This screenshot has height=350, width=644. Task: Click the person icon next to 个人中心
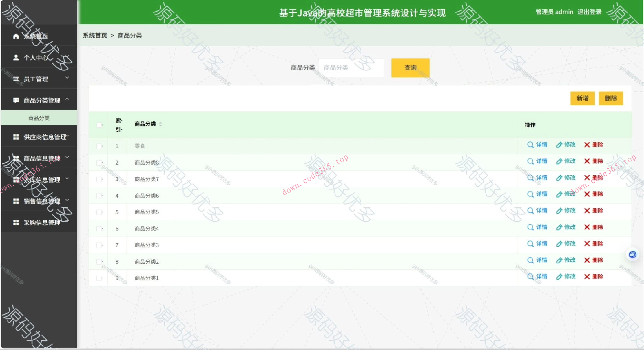[16, 57]
